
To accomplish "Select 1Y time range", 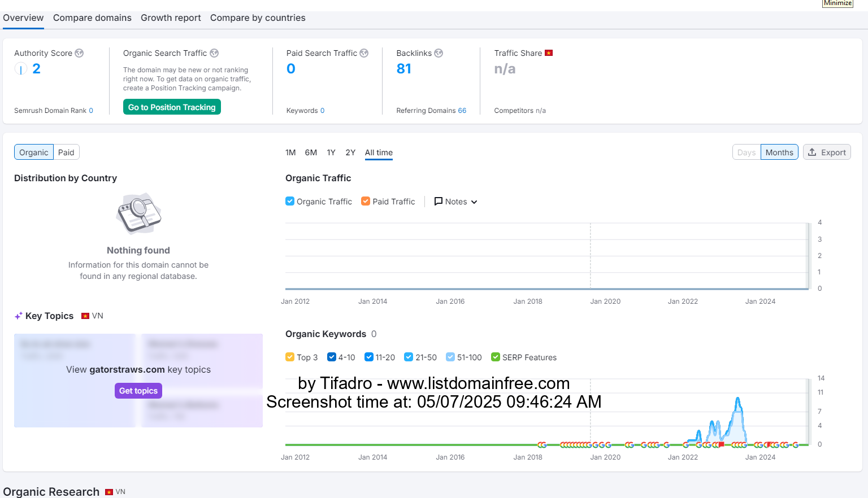I will pos(331,152).
